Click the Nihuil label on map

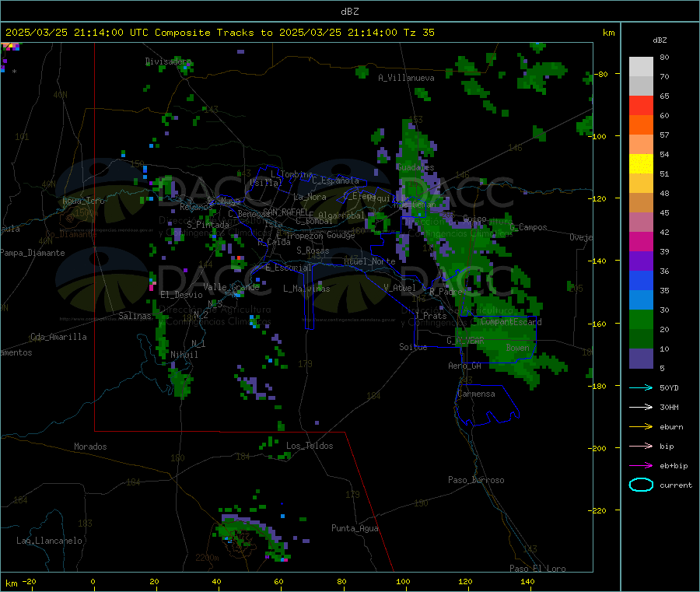(184, 355)
